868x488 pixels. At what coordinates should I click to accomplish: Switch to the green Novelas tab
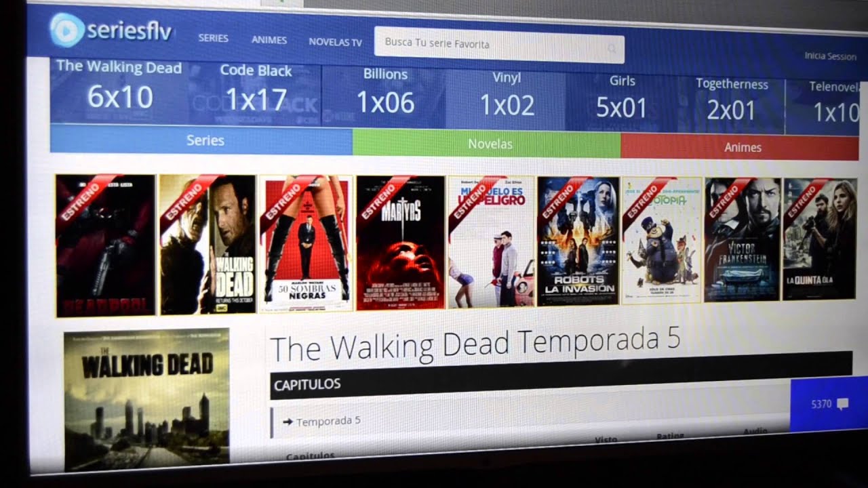(486, 144)
